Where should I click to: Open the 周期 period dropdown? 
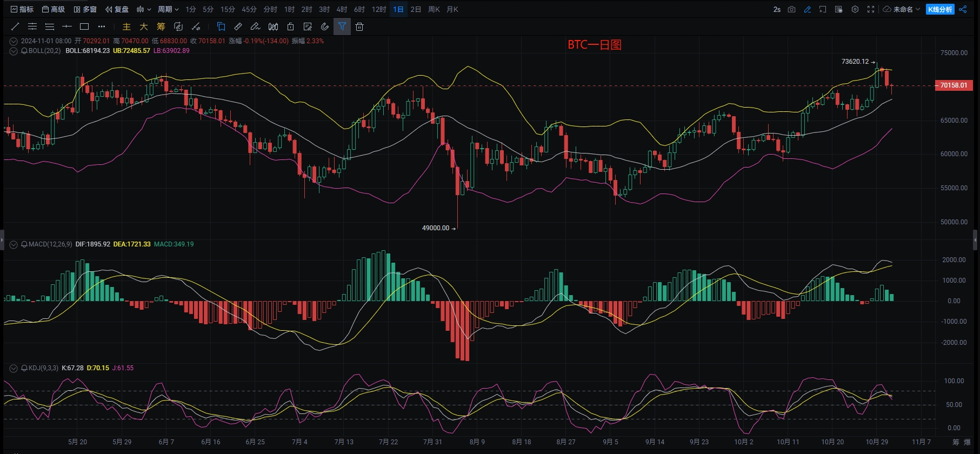coord(168,9)
